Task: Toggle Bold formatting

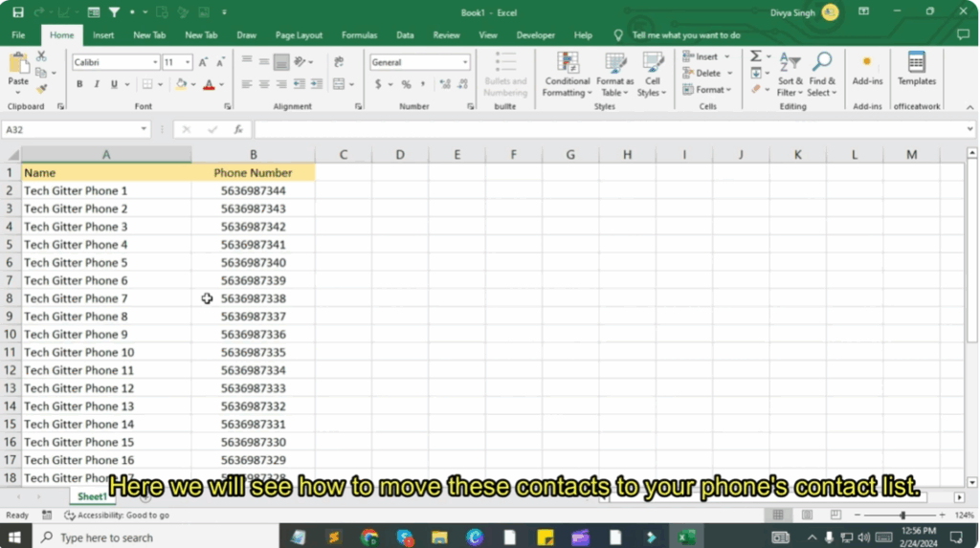Action: click(x=79, y=84)
